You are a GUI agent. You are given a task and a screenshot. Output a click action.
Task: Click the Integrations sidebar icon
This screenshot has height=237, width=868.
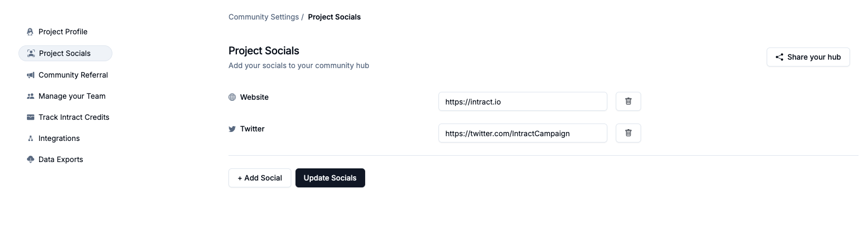(30, 138)
